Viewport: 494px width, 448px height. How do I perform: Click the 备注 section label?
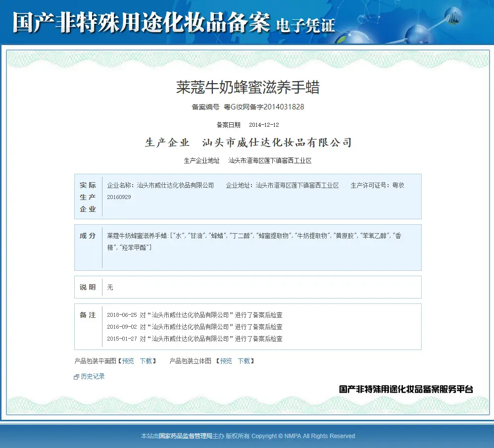coord(88,315)
